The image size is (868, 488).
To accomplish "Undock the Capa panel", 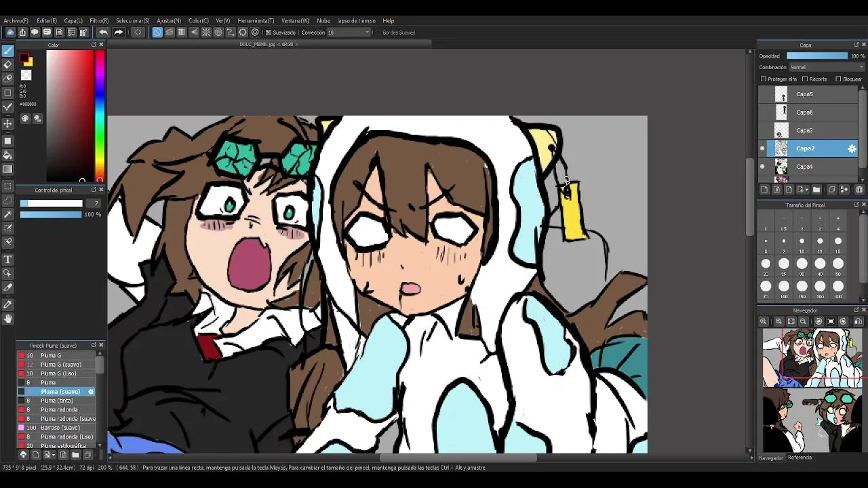I will click(856, 45).
